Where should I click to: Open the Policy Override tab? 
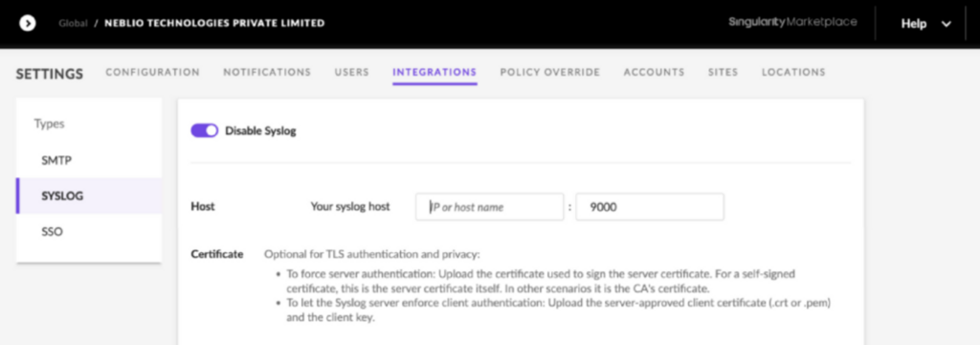(x=550, y=72)
